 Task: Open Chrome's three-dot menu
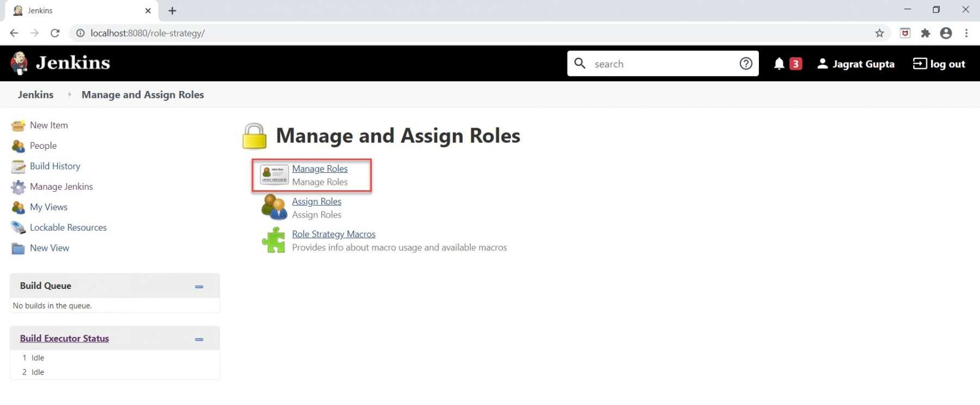point(966,33)
